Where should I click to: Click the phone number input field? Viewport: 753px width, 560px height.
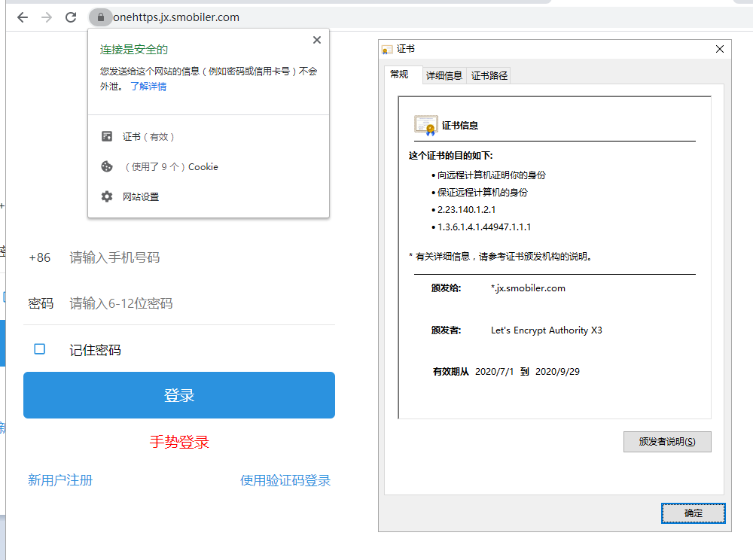pyautogui.click(x=202, y=257)
